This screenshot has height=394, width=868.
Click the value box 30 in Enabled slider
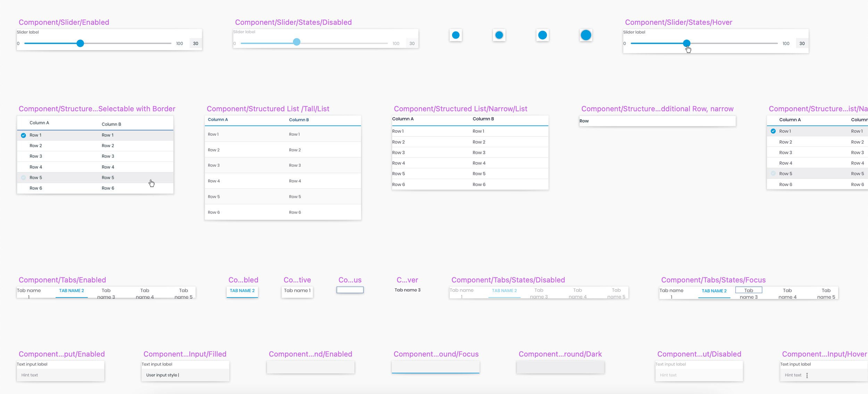point(195,44)
